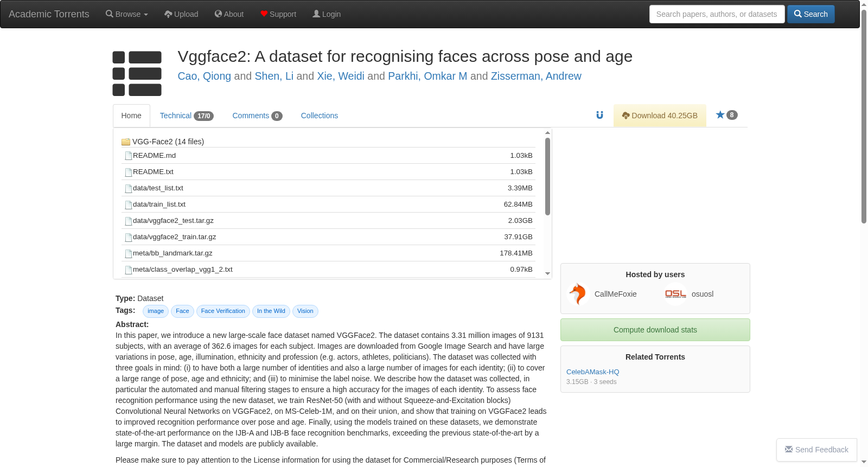Click the magnet link icon

599,115
